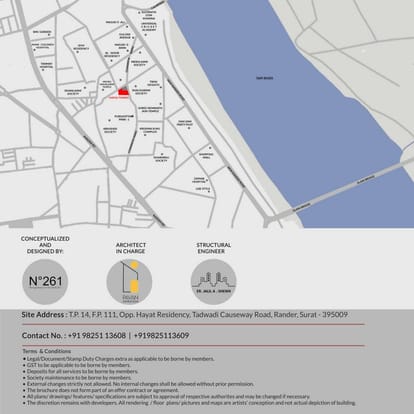Click the 'STRUCTURAL ENGINEER' heading
Screen dimensions: 414x414
point(214,248)
